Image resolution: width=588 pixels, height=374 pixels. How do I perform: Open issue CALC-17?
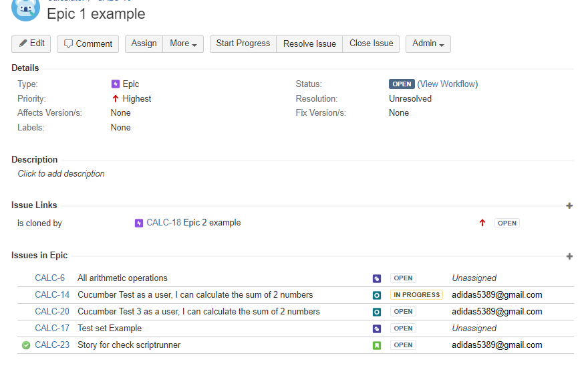click(x=52, y=329)
